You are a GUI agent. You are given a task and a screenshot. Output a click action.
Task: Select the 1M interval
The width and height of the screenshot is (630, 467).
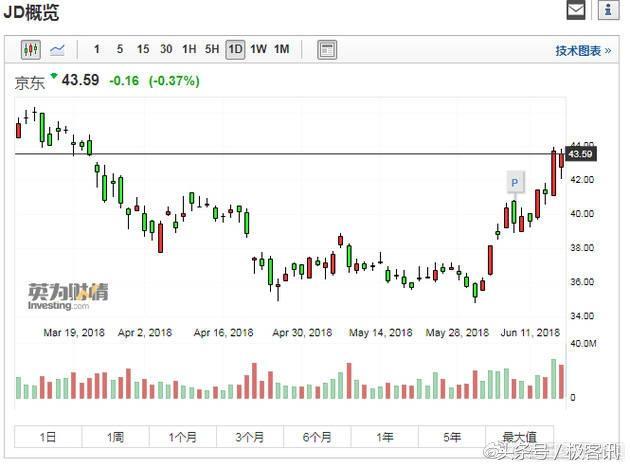click(282, 49)
